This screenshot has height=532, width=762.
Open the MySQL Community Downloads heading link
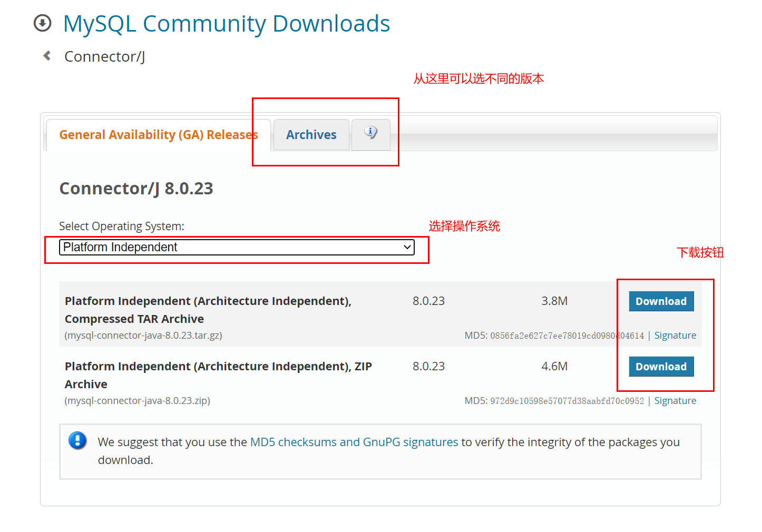coord(227,24)
